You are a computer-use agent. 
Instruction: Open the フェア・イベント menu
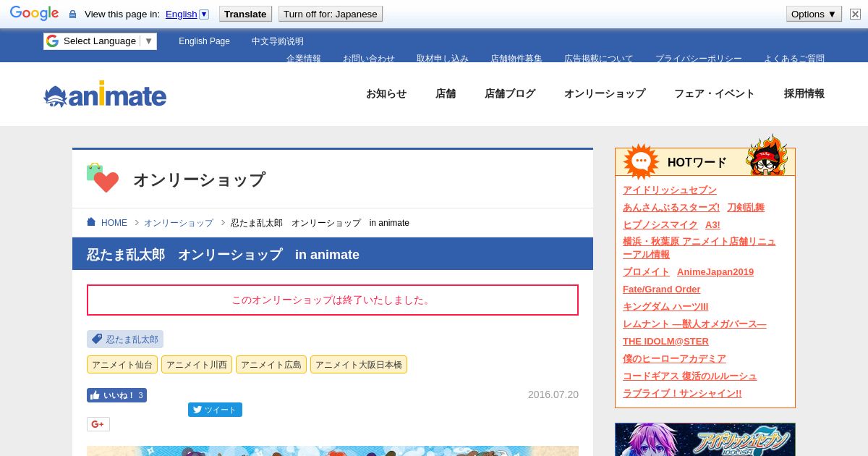[x=715, y=93]
